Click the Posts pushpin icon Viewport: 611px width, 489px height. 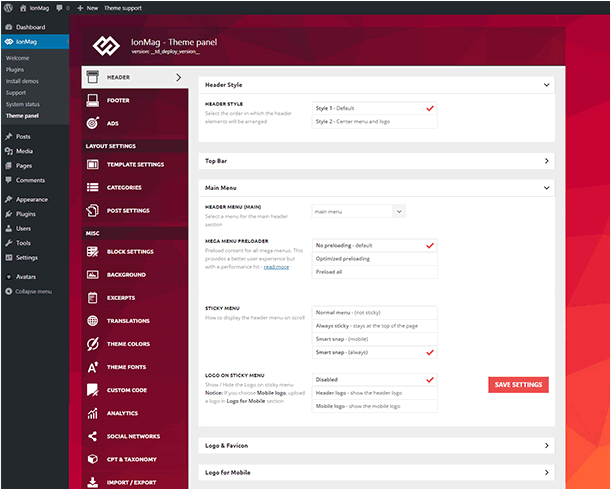pyautogui.click(x=9, y=136)
